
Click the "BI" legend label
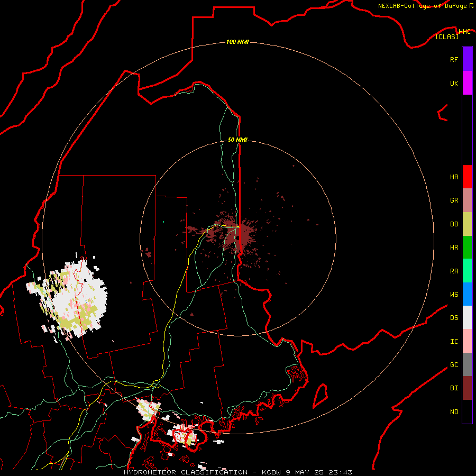[x=454, y=388]
